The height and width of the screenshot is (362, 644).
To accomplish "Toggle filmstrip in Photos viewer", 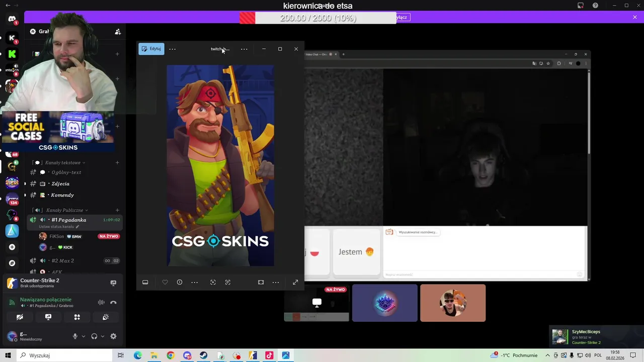I will pyautogui.click(x=145, y=283).
